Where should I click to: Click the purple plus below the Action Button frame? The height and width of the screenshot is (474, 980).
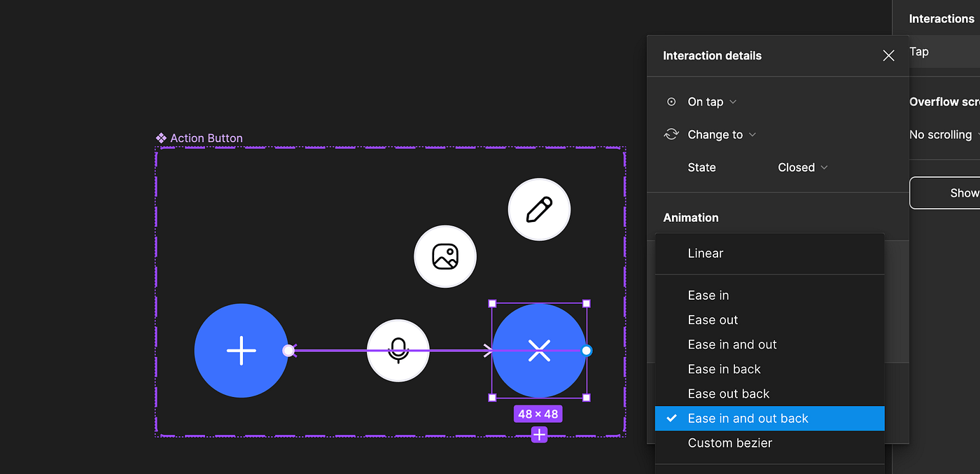539,435
